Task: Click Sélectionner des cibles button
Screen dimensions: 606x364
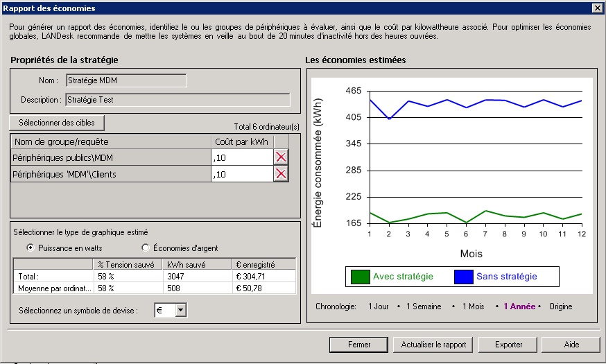Action: pos(57,123)
